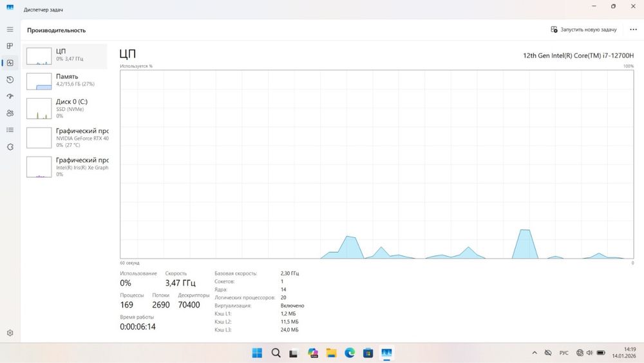Image resolution: width=644 pixels, height=363 pixels.
Task: Open the Details list icon in sidebar
Action: pyautogui.click(x=10, y=130)
